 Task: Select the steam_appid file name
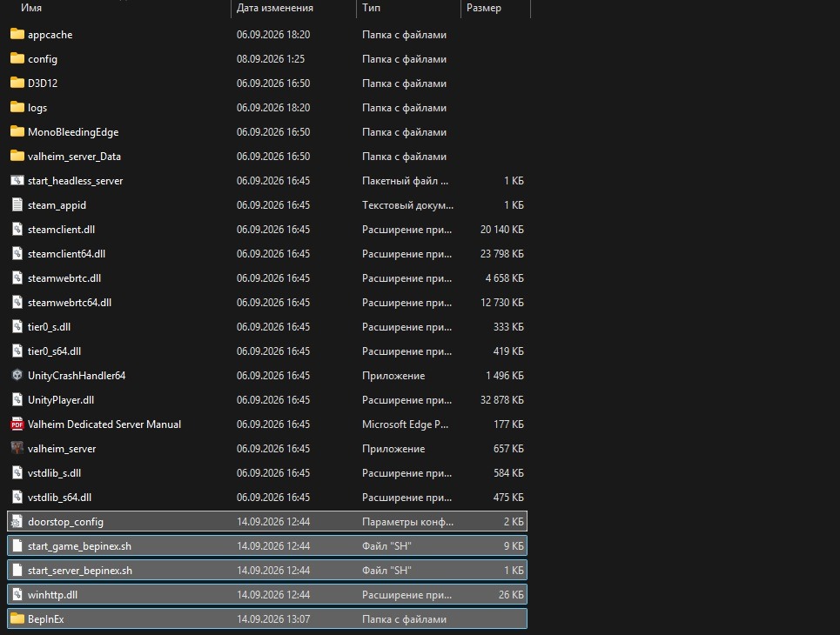point(57,205)
